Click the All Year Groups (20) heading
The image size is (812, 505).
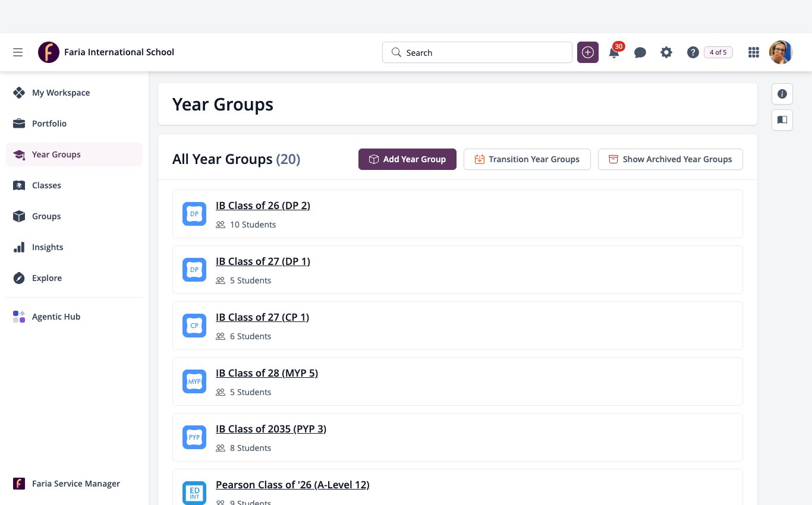click(236, 159)
